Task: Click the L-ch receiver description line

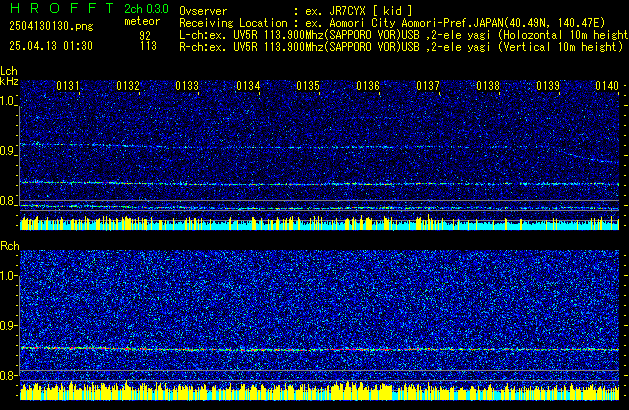Action: point(404,35)
